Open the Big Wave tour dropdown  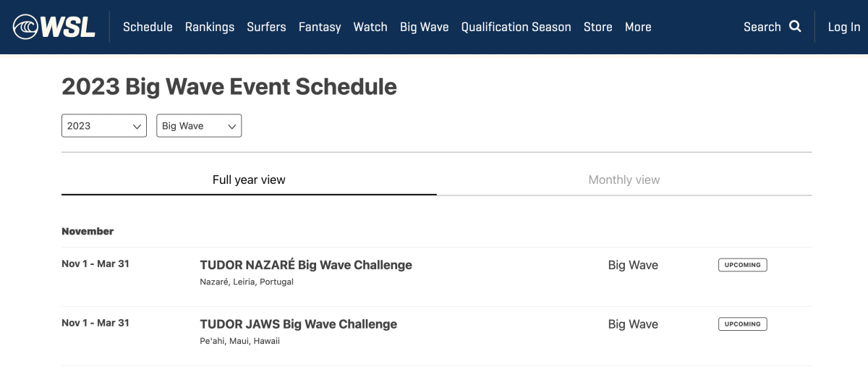pos(199,126)
